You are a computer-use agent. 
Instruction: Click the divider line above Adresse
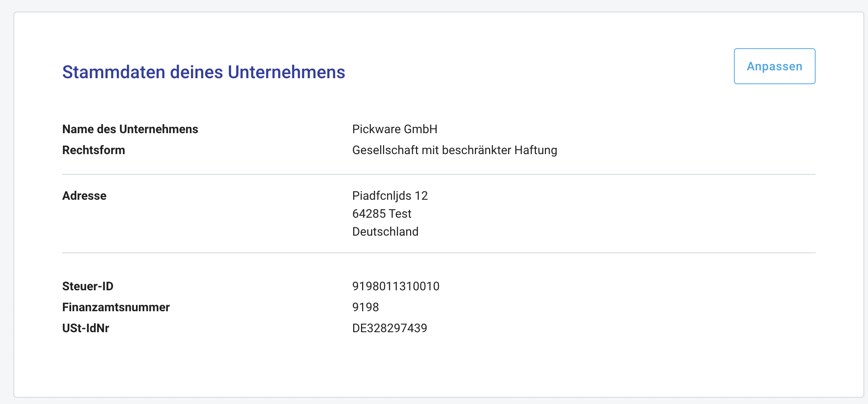438,174
